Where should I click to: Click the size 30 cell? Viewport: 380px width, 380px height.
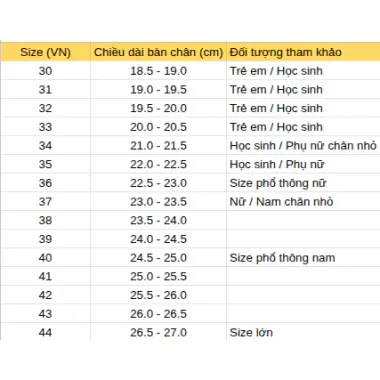45,71
